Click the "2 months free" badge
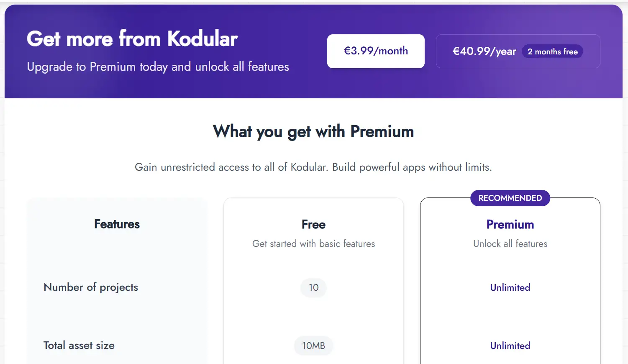628x364 pixels. (x=552, y=51)
